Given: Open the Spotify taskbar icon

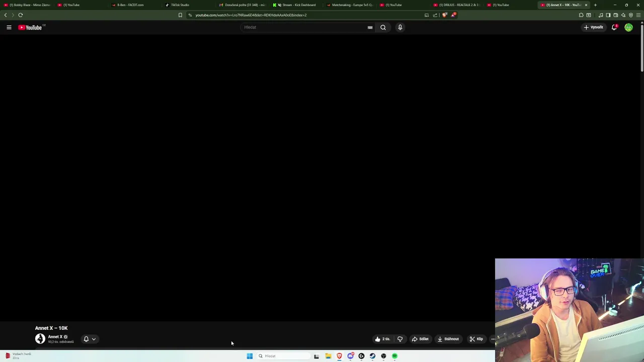Looking at the screenshot, I should (x=394, y=356).
